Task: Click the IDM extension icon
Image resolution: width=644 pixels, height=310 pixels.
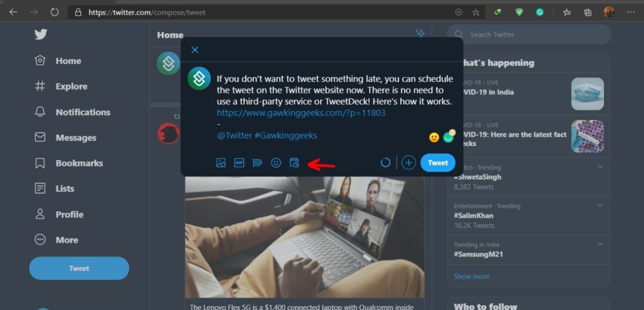Action: coord(499,12)
